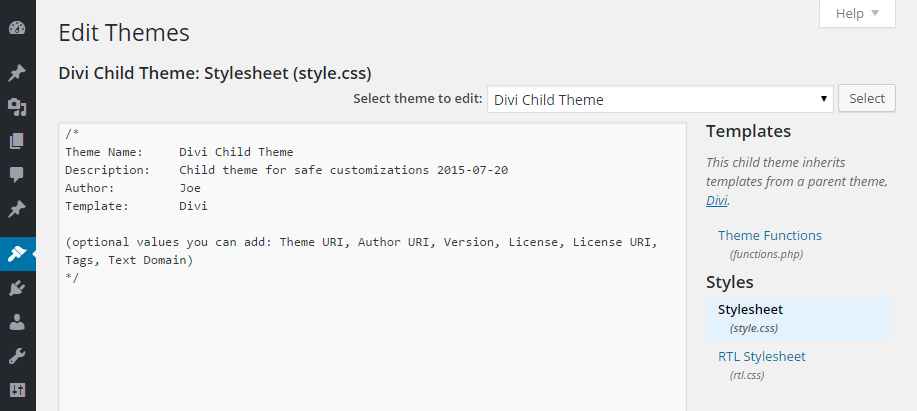Image resolution: width=917 pixels, height=411 pixels.
Task: Place cursor on Template: Divi line
Action: tap(136, 206)
